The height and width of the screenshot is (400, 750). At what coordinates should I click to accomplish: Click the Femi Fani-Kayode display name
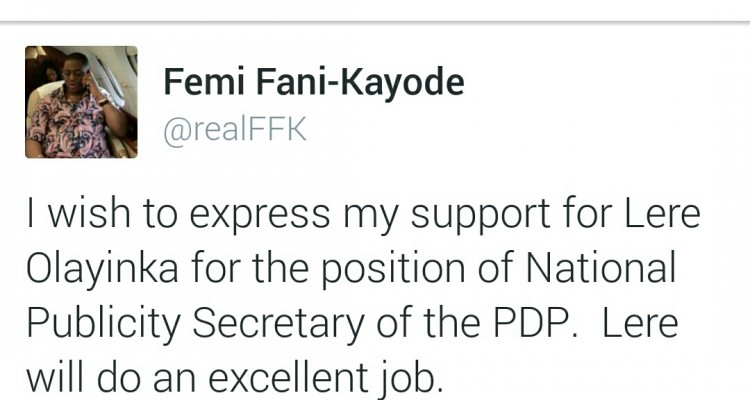pos(314,82)
